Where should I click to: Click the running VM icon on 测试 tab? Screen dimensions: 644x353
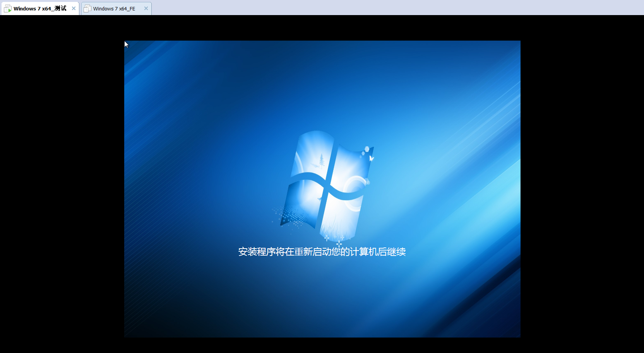click(8, 9)
